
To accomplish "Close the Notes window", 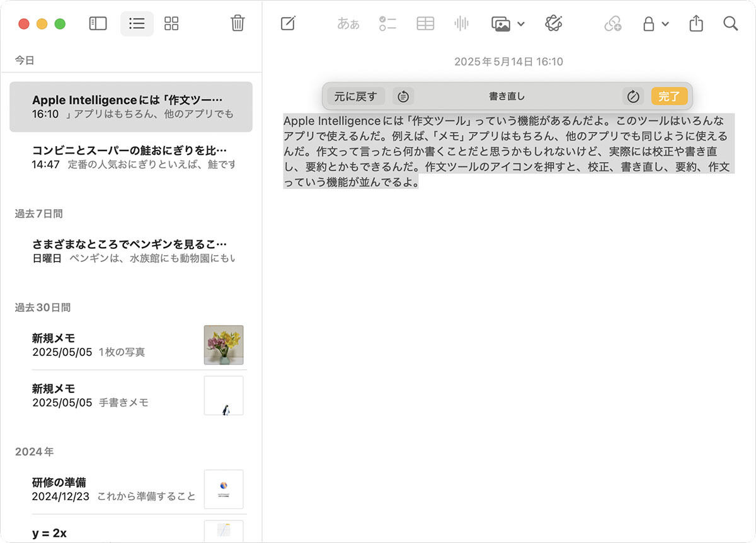I will click(24, 24).
